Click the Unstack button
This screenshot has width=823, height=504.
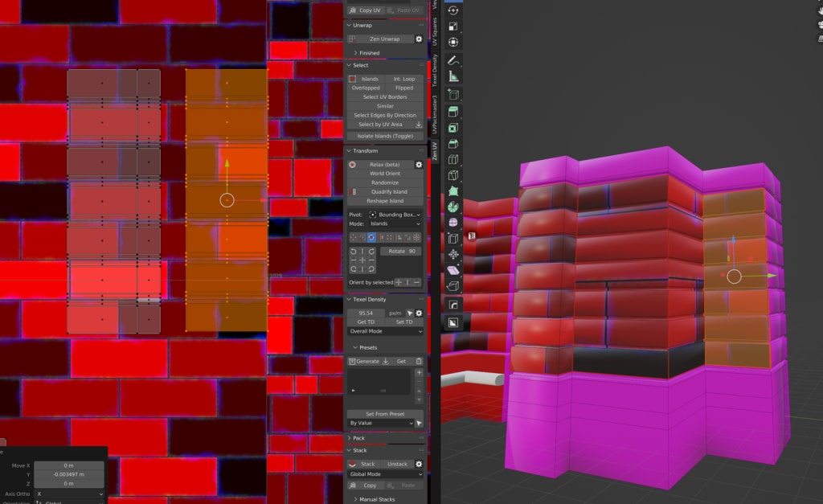[x=397, y=464]
